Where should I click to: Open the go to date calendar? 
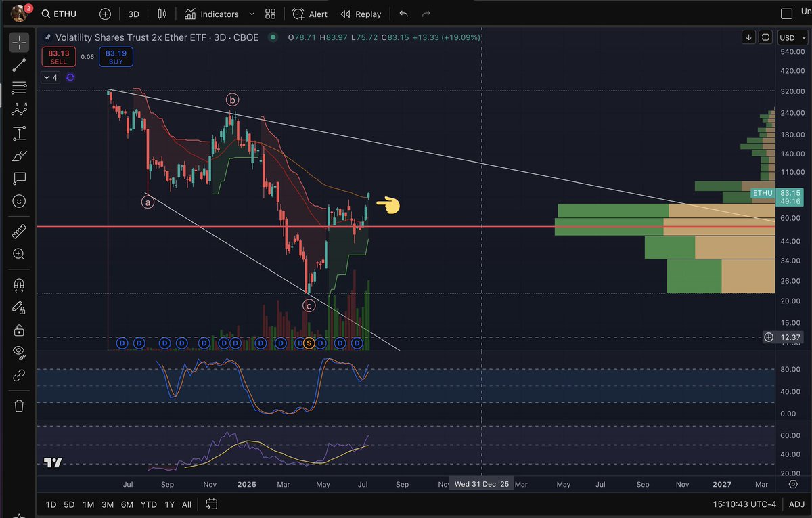[211, 504]
